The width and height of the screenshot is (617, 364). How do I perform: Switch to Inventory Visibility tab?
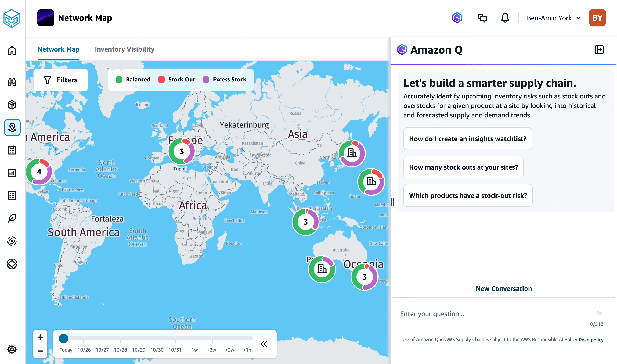[124, 49]
